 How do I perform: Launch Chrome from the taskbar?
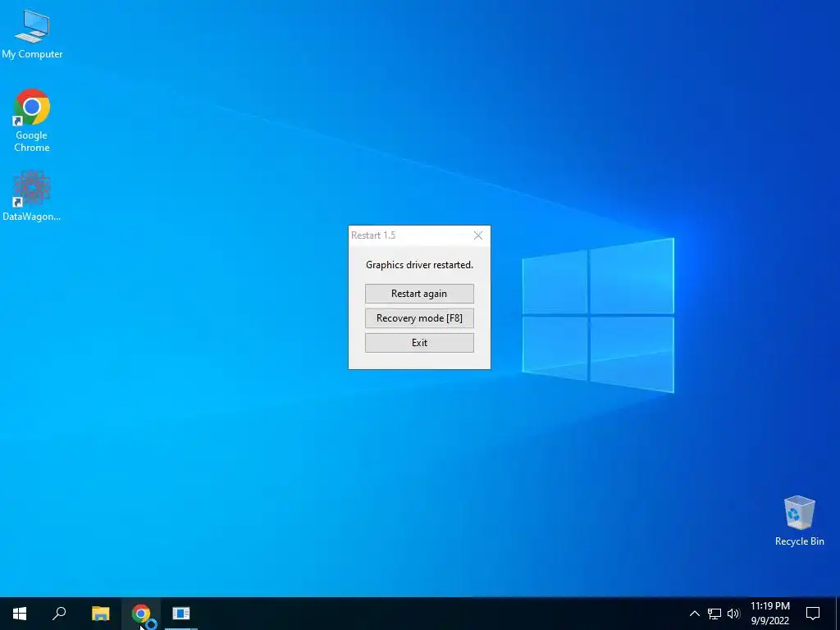[140, 614]
